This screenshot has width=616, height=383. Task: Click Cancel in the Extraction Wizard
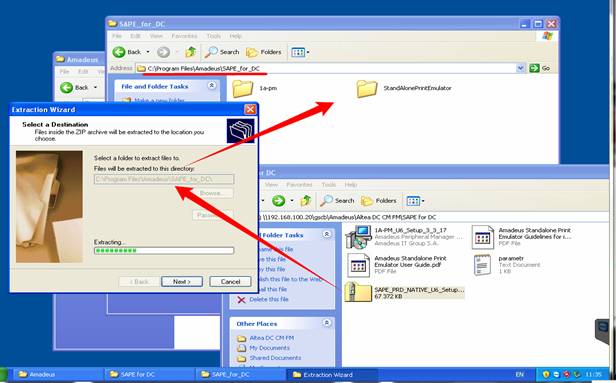pos(230,282)
